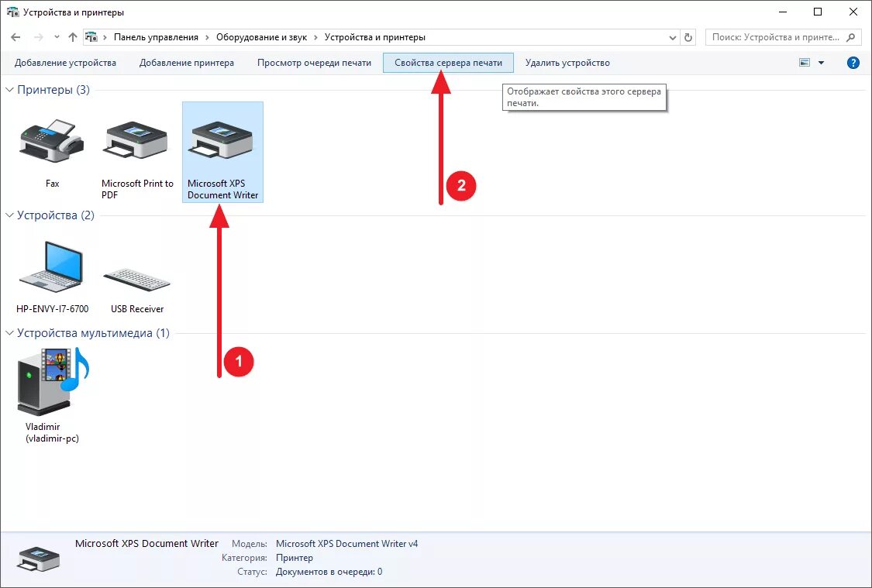Screen dimensions: 872x588
Task: Select the Vladimir (vladimir-pc) media device
Action: [52, 381]
